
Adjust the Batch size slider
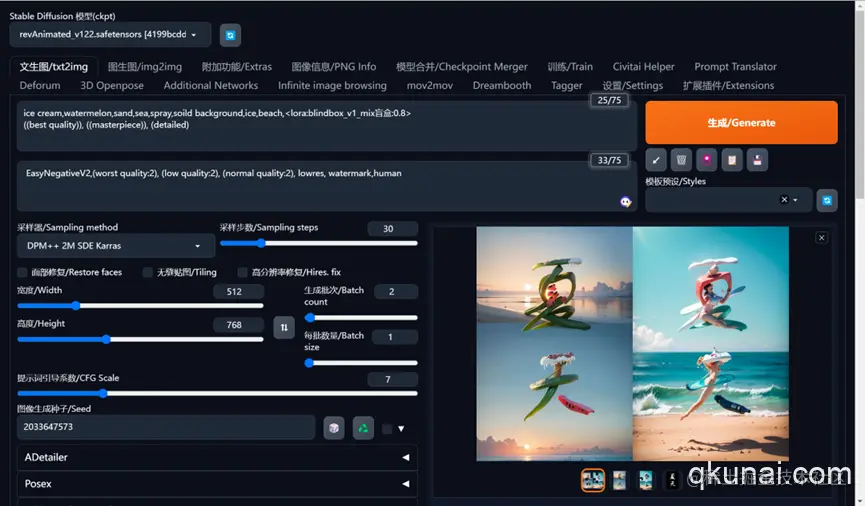click(x=361, y=363)
